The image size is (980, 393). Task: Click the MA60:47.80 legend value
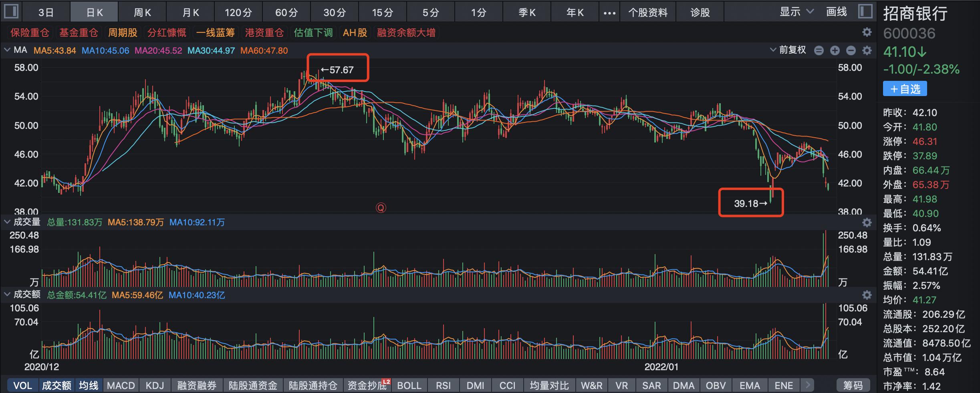coord(264,50)
